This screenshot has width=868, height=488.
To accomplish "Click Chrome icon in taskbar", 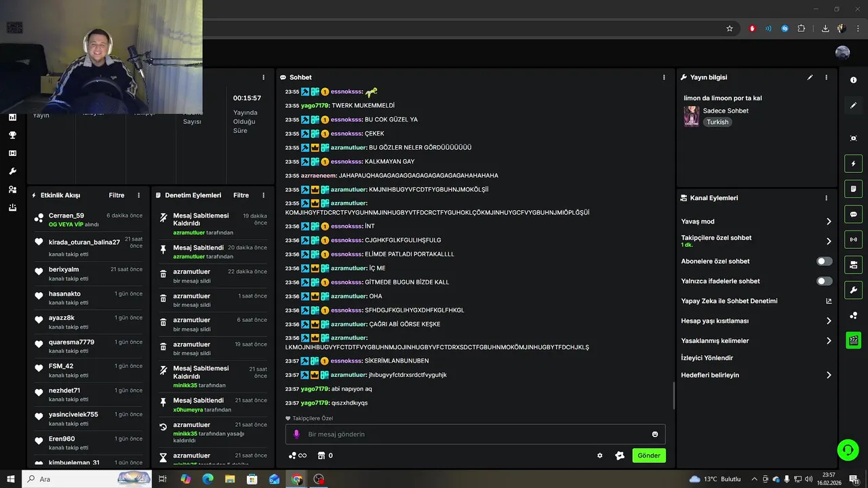I will (297, 479).
